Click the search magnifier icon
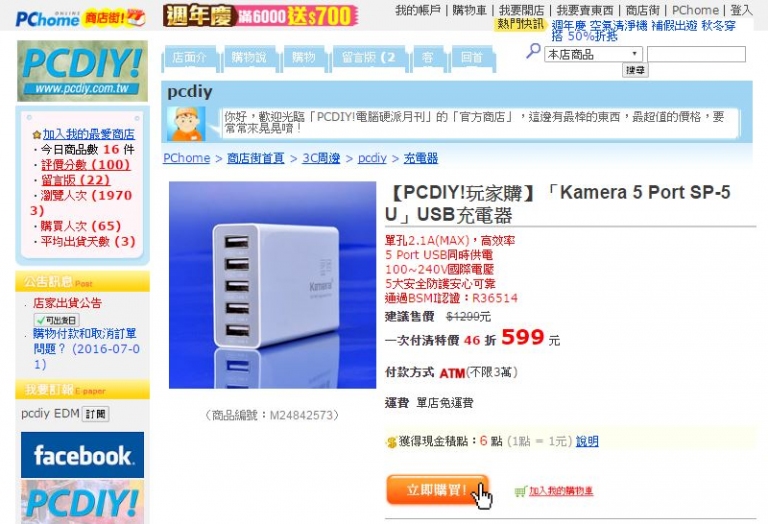The image size is (768, 524). [533, 51]
